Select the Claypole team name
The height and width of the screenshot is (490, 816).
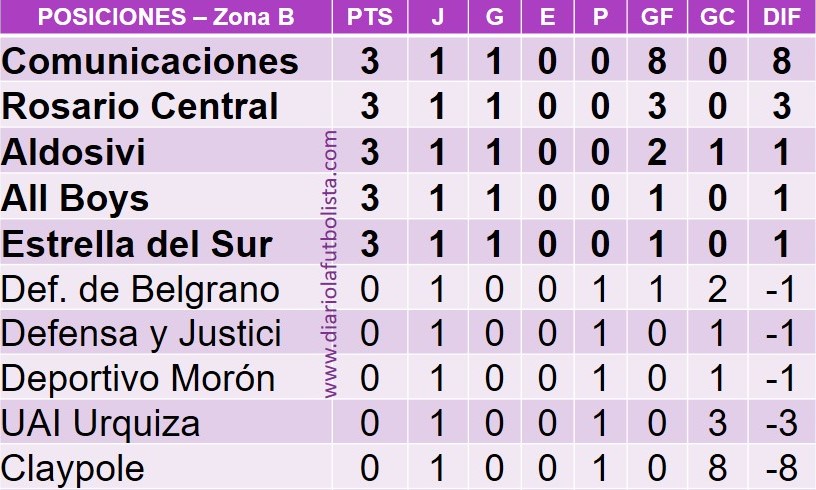[73, 467]
